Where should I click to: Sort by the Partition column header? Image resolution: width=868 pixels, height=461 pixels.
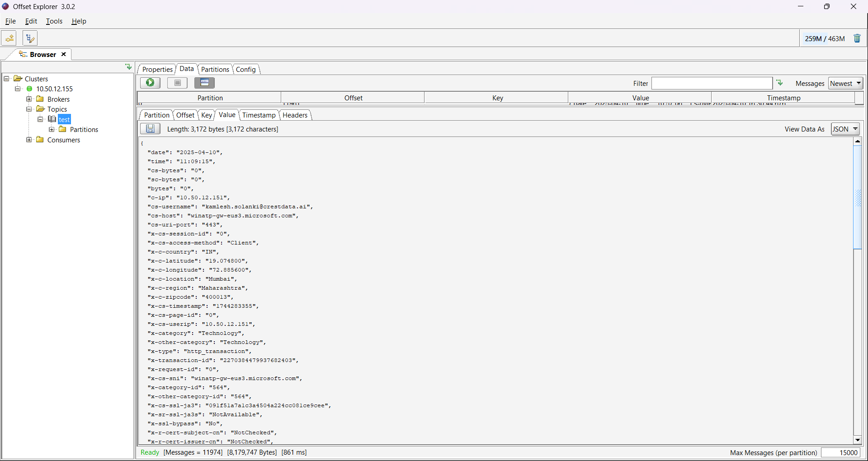(210, 98)
